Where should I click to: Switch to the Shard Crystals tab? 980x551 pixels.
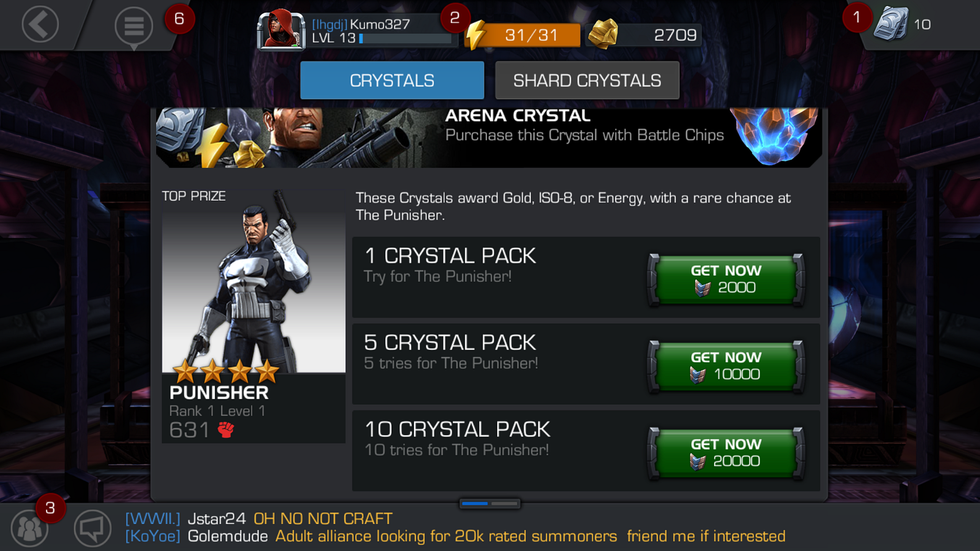tap(587, 80)
